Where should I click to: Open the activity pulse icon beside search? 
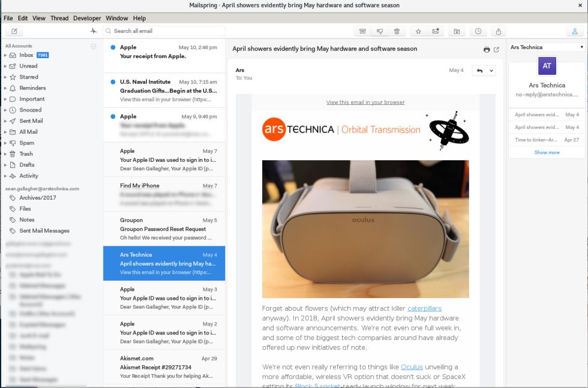tap(94, 31)
